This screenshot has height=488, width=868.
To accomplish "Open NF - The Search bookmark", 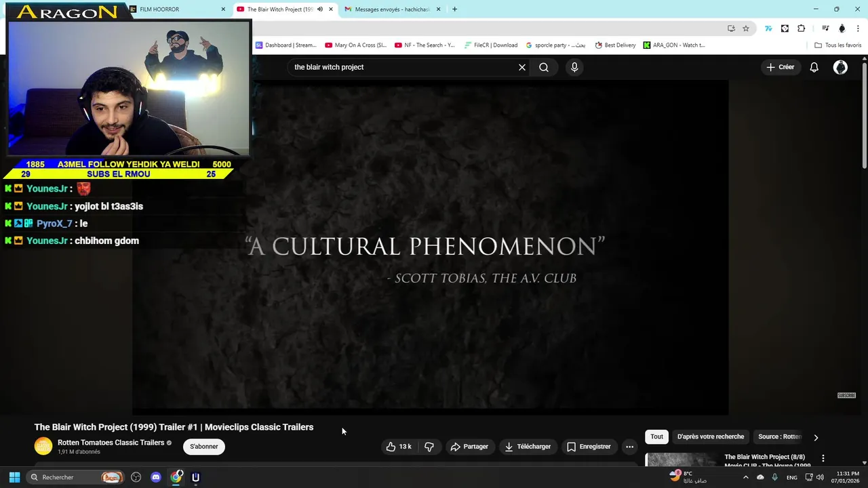I will pyautogui.click(x=425, y=45).
